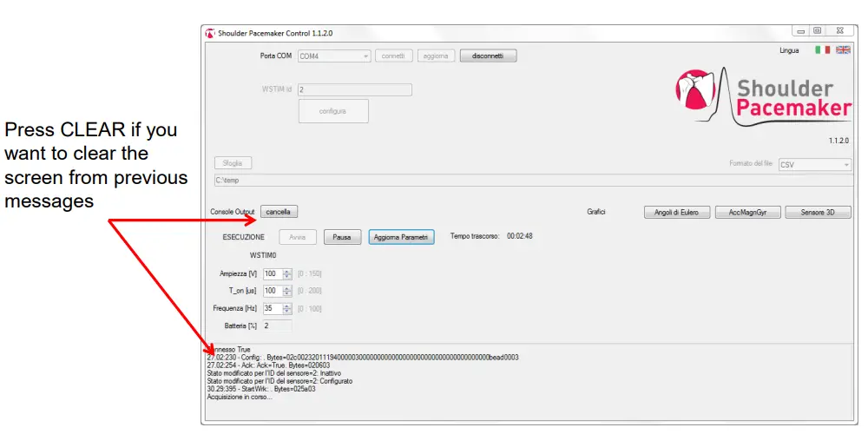This screenshot has height=434, width=868.
Task: Click console line 27:02:254 - Ack
Action: (x=268, y=365)
